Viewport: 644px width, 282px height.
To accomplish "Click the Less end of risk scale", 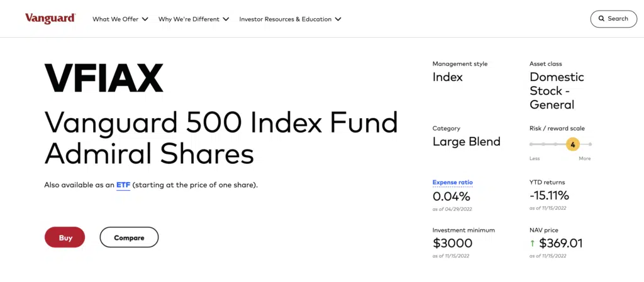I will point(534,158).
